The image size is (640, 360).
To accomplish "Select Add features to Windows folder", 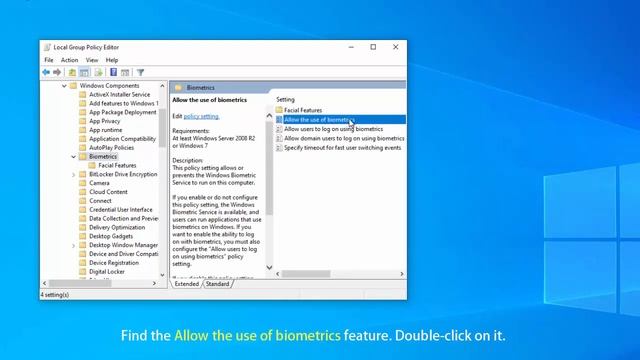I will coord(123,103).
